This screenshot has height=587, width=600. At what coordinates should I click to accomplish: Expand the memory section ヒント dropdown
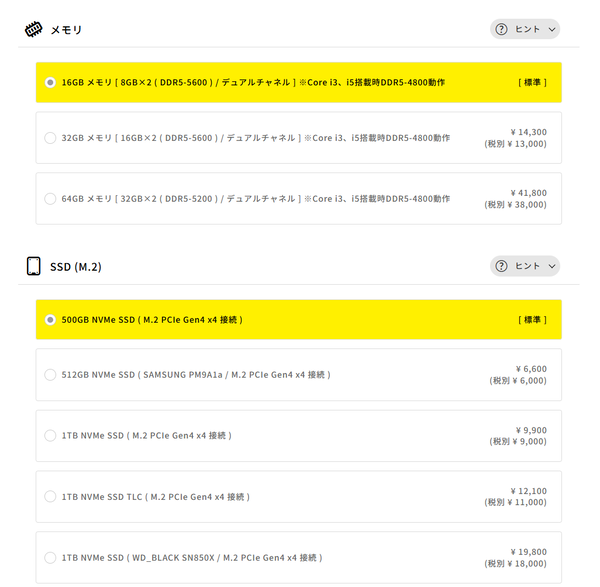526,29
